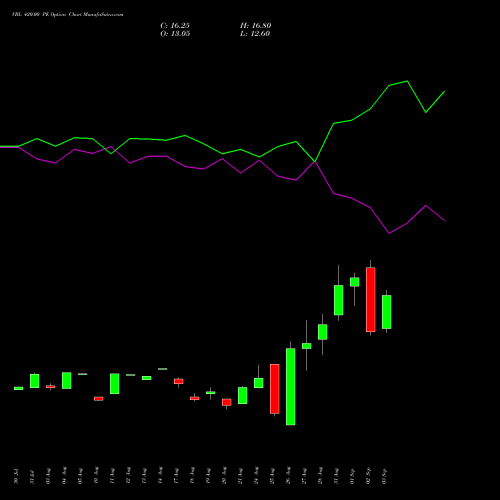Click the 03 Sep date label
This screenshot has height=500, width=500.
click(384, 476)
